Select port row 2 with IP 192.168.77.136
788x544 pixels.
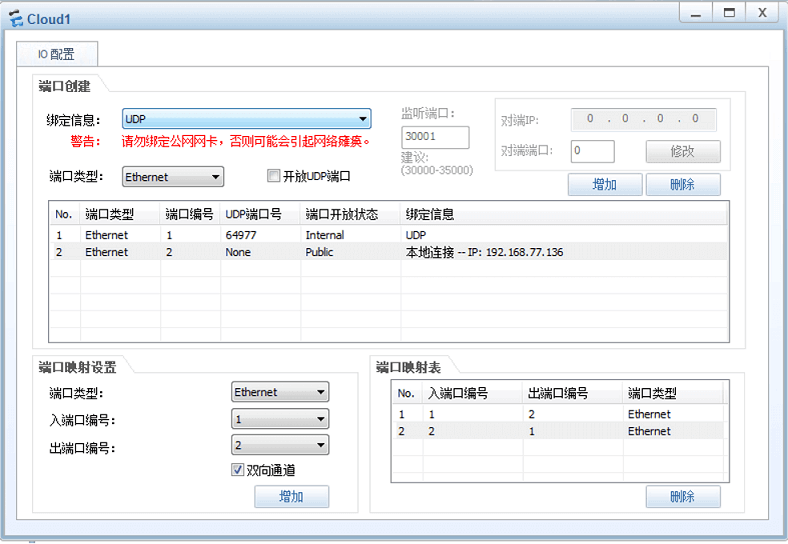(x=390, y=252)
